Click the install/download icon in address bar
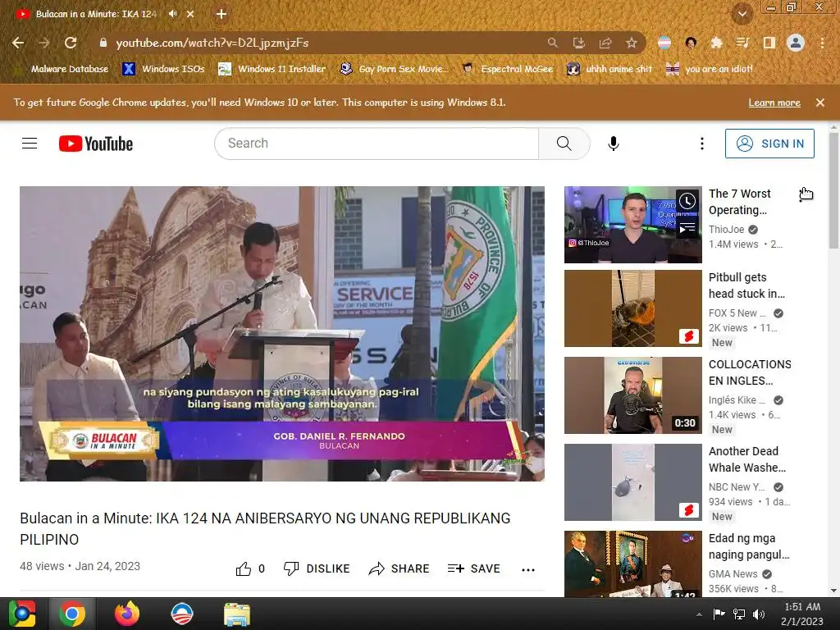Screen dimensions: 840x630 coord(578,43)
